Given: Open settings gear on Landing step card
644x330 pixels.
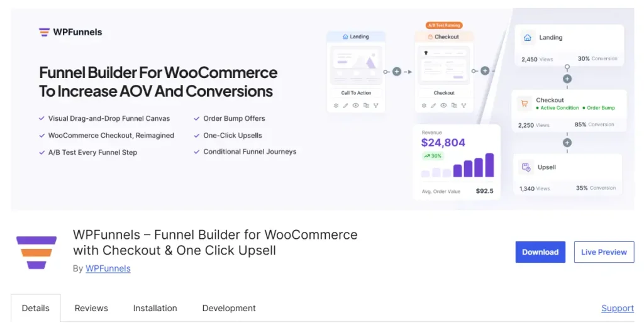Looking at the screenshot, I should (x=336, y=106).
